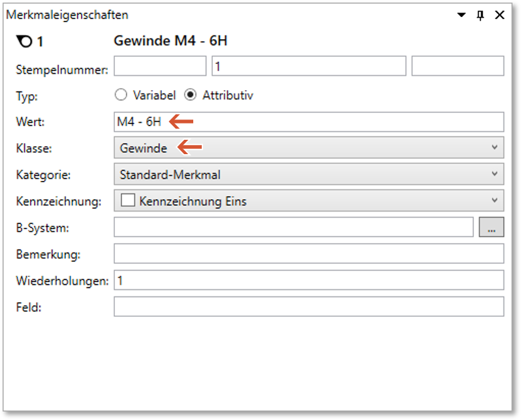Screen dimensions: 521x420
Task: Focus the Feld input box
Action: pyautogui.click(x=309, y=306)
